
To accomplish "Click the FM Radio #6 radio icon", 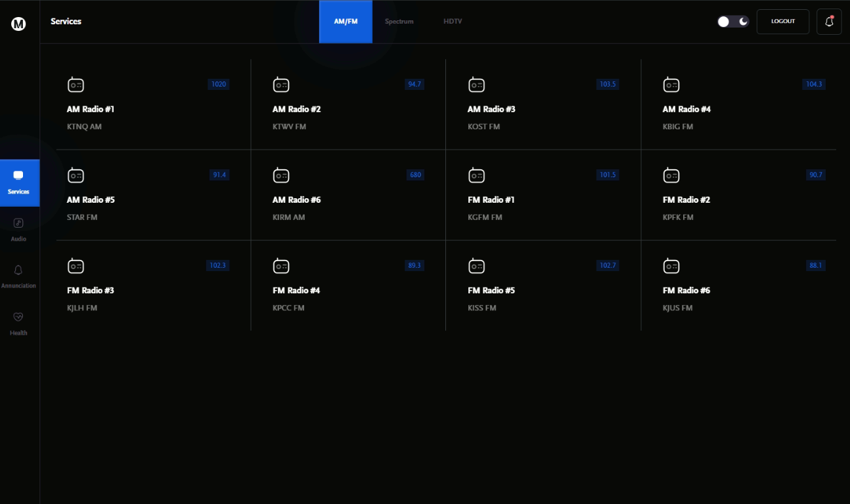I will [671, 266].
